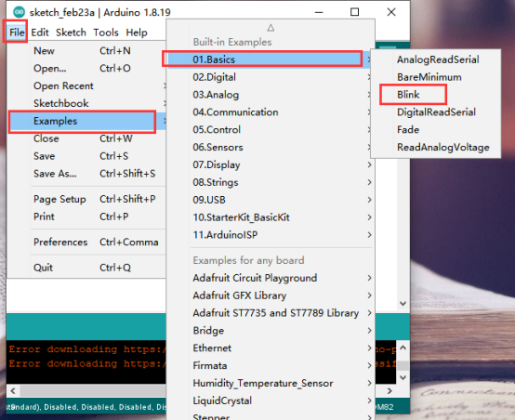The width and height of the screenshot is (515, 420).
Task: Open the LiquidCrystal examples submenu
Action: (271, 400)
